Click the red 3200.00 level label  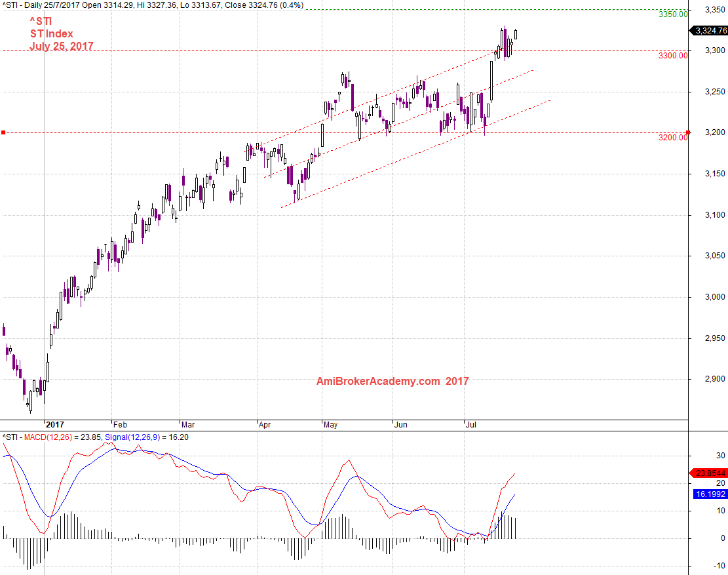coord(673,138)
